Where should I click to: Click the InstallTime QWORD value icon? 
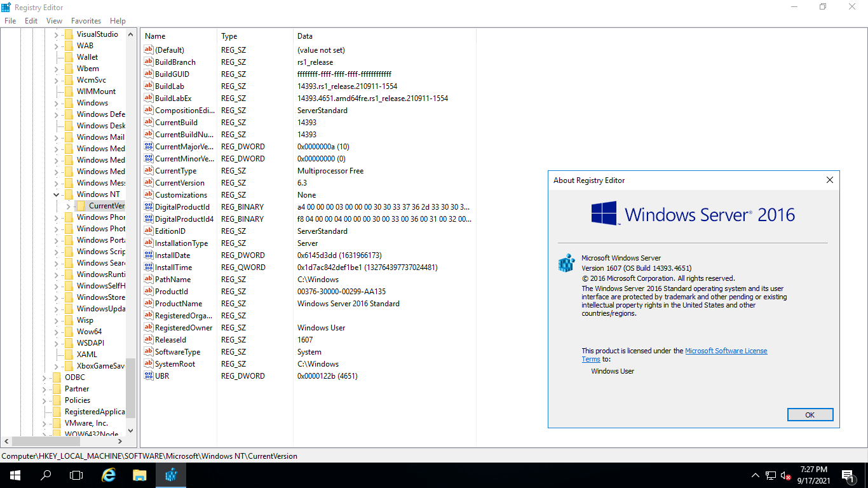(x=149, y=268)
